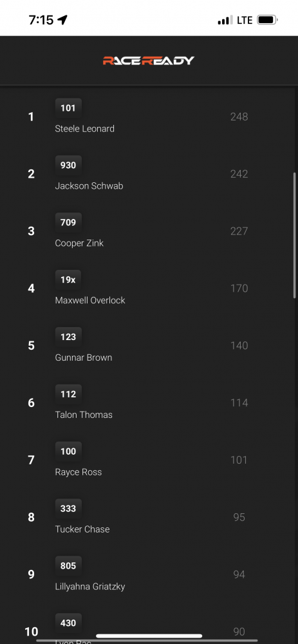Tap the 248 points total
Viewport: 298px width, 644px height.
(x=239, y=117)
